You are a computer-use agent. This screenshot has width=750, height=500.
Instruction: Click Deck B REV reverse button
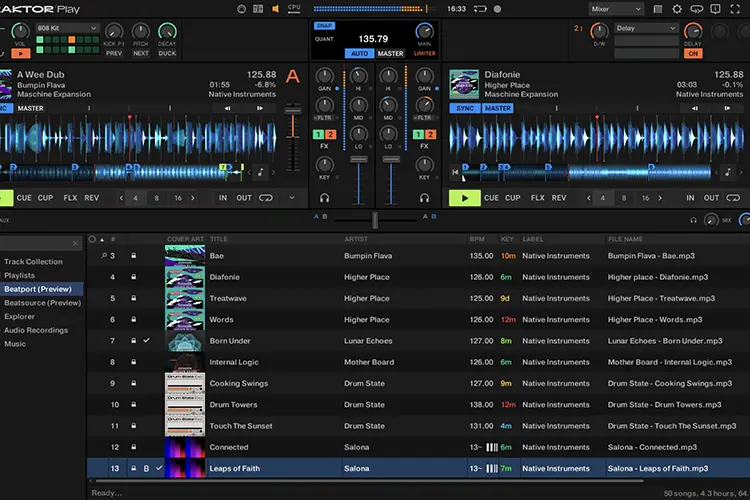coord(559,198)
